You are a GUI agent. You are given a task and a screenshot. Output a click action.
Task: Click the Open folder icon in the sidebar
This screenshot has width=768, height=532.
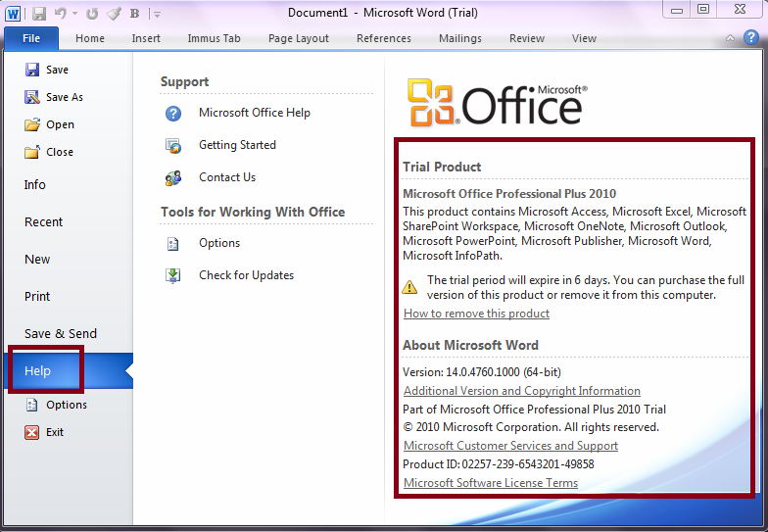click(31, 124)
